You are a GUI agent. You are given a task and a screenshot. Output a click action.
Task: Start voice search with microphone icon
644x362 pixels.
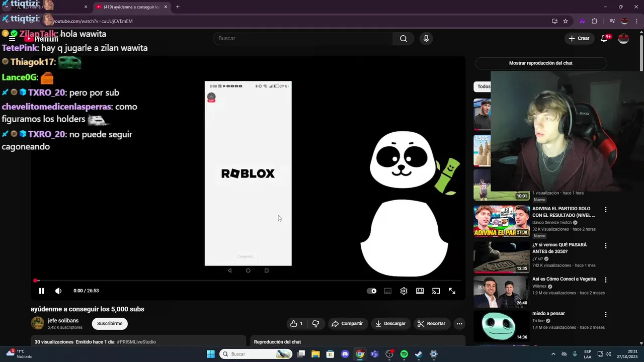click(426, 39)
